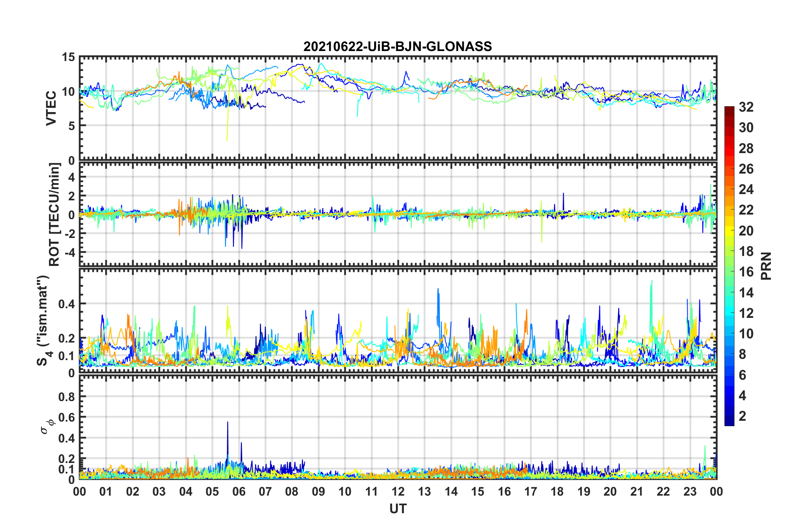Click colorbar tick label 10
This screenshot has height=532, width=796.
746,334
